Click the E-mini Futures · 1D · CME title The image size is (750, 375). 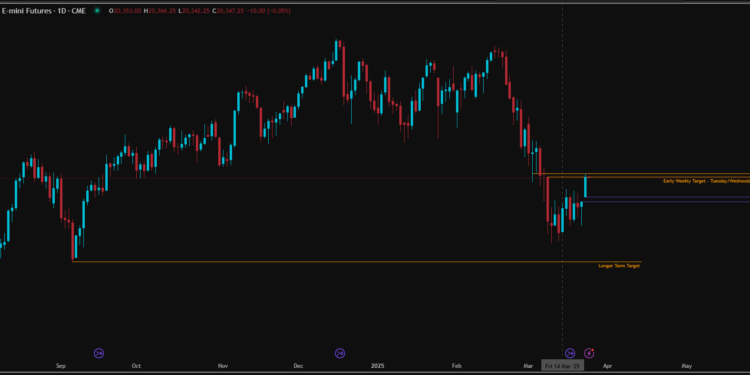pyautogui.click(x=44, y=11)
